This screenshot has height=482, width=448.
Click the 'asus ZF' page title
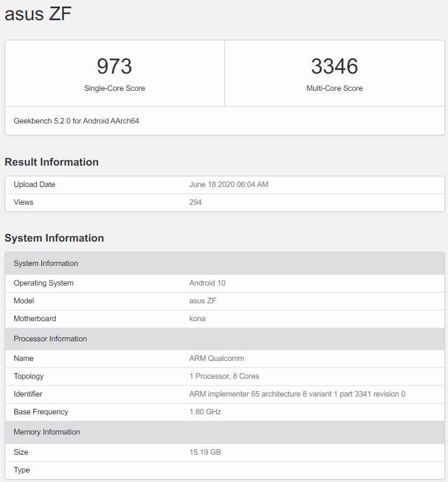tap(38, 14)
